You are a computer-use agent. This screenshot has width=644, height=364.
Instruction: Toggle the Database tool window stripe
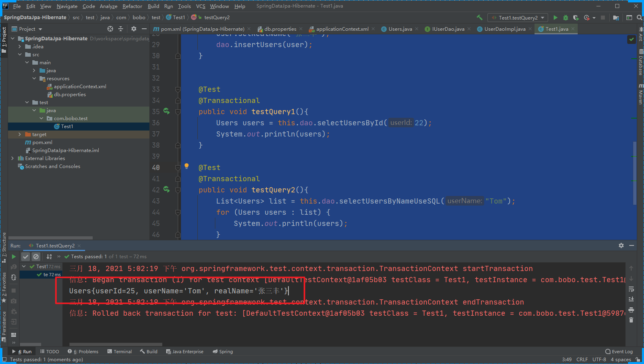point(640,62)
